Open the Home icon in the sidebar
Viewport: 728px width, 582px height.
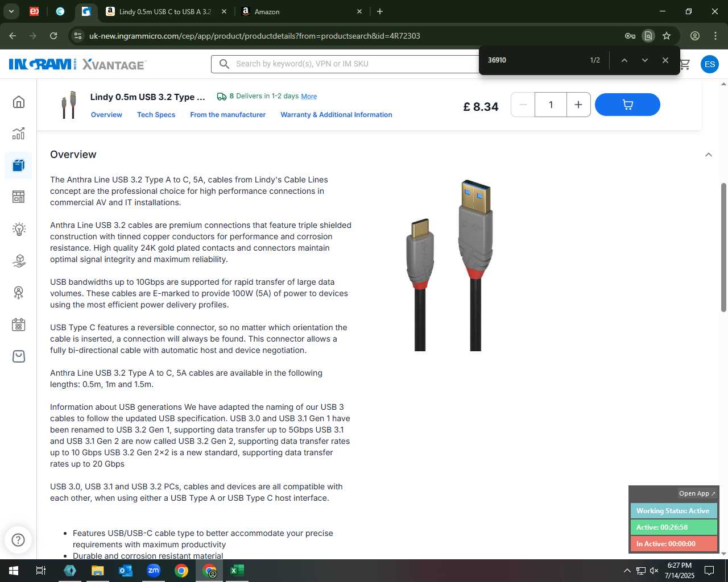19,102
